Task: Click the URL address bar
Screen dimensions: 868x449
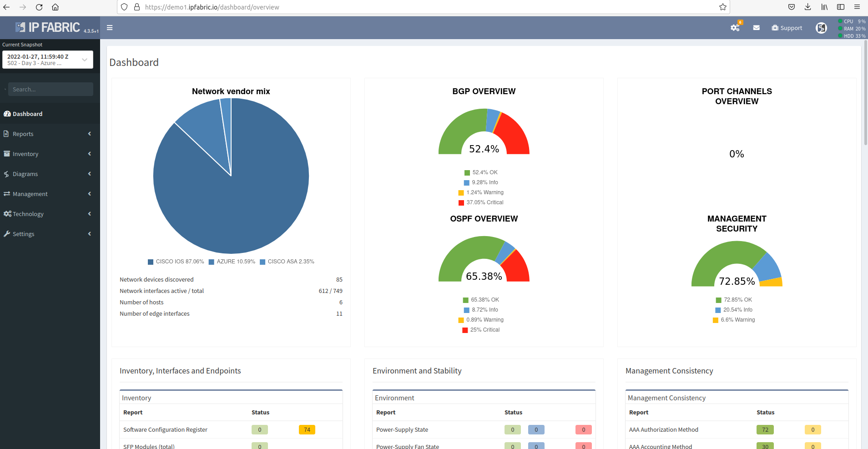Action: [423, 7]
